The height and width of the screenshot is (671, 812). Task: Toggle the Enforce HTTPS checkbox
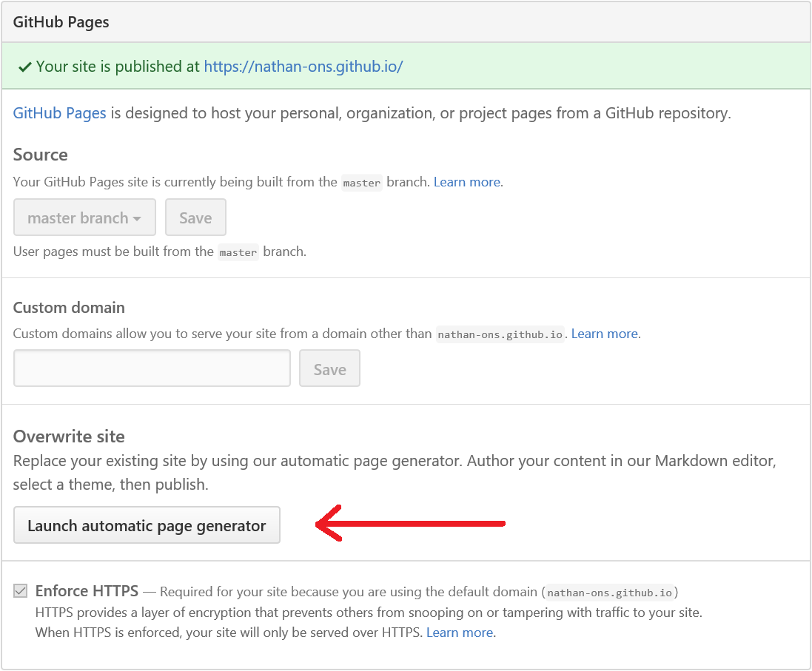[20, 591]
